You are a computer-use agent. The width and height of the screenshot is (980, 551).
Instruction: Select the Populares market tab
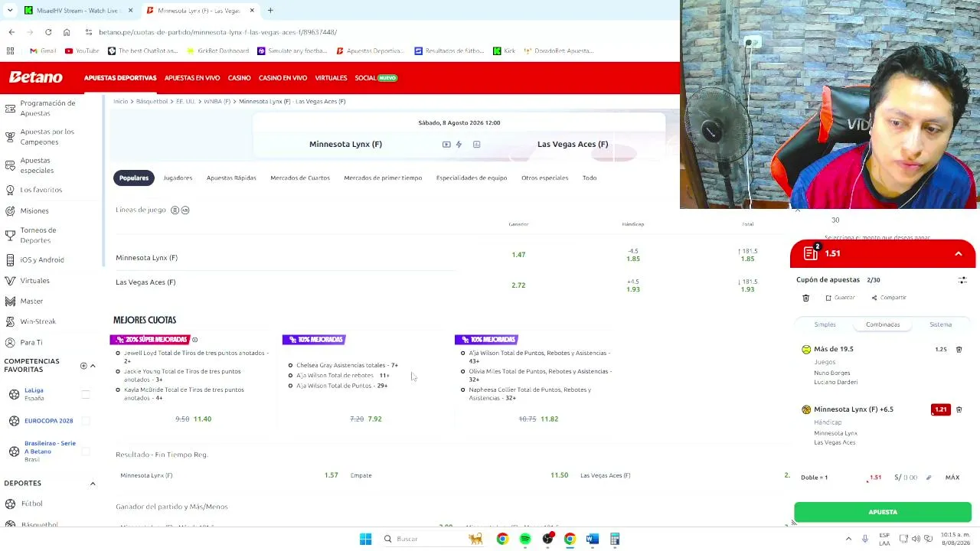click(133, 178)
